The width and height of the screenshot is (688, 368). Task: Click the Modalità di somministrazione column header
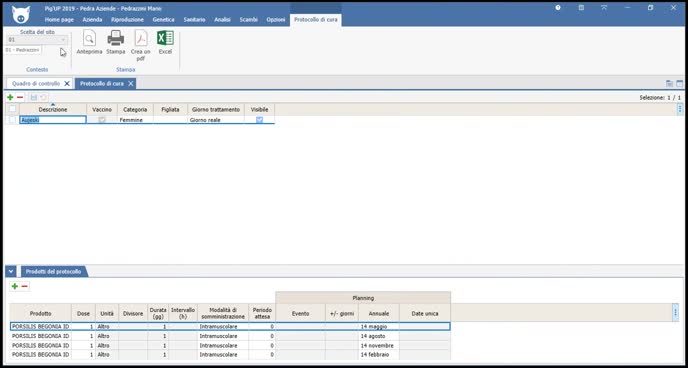click(x=223, y=314)
